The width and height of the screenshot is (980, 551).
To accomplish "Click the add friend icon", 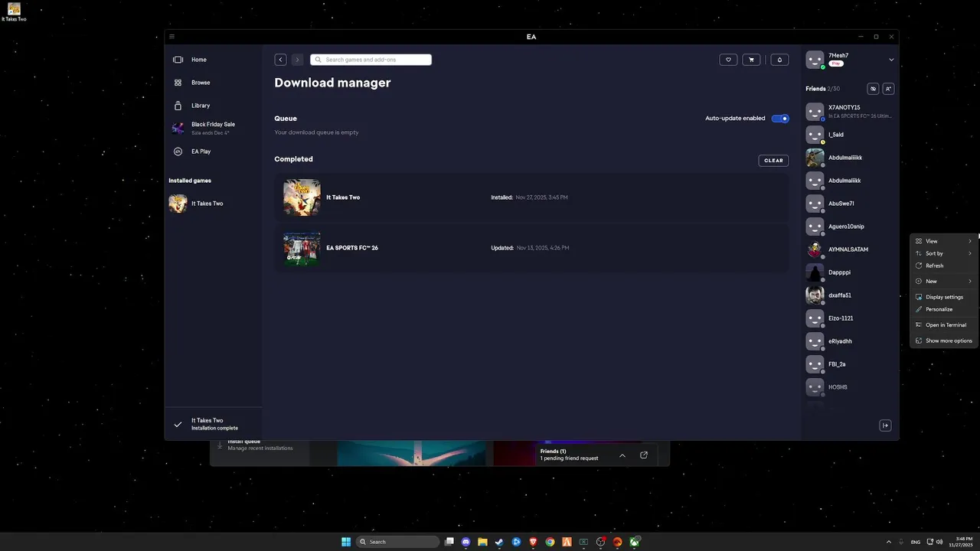I will point(888,89).
